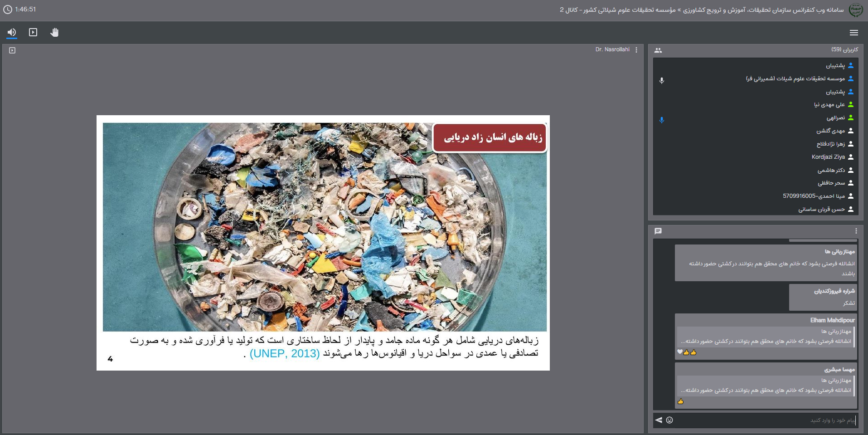Screen dimensions: 868x435
Task: Click the share pod icon at top left
Action: 12,50
